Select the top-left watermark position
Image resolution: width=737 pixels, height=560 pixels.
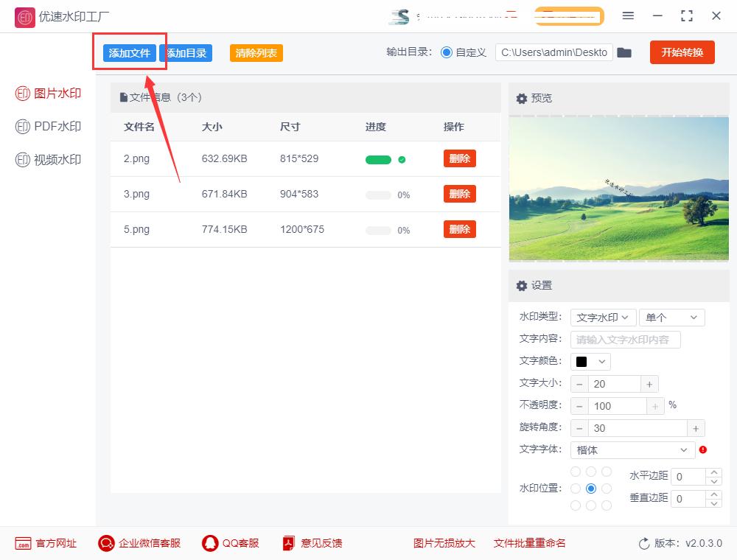[576, 471]
